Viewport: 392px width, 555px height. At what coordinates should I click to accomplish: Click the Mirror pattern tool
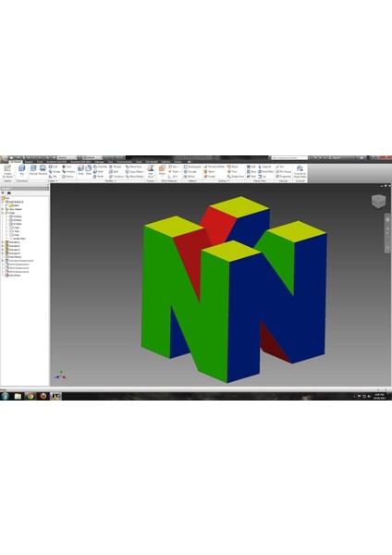click(x=190, y=177)
